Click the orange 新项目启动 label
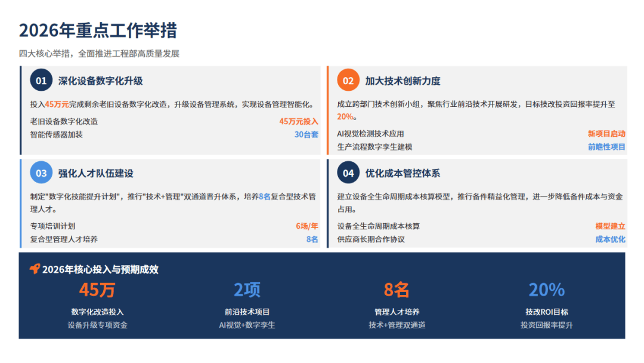The image size is (644, 363). (606, 134)
